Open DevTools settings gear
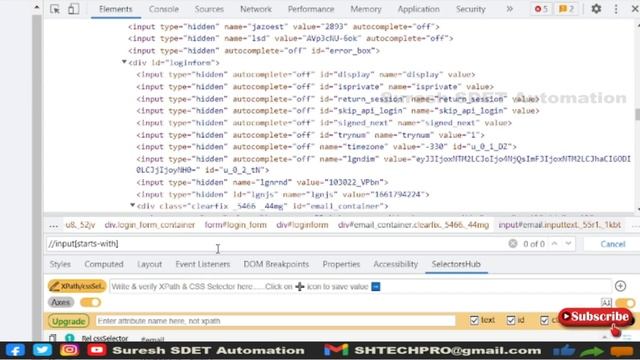This screenshot has width=640, height=360. pyautogui.click(x=596, y=9)
